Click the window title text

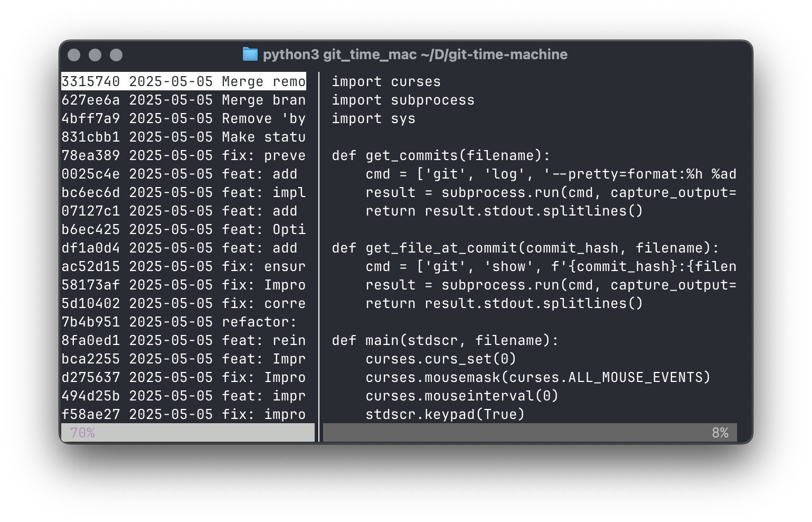tap(415, 54)
